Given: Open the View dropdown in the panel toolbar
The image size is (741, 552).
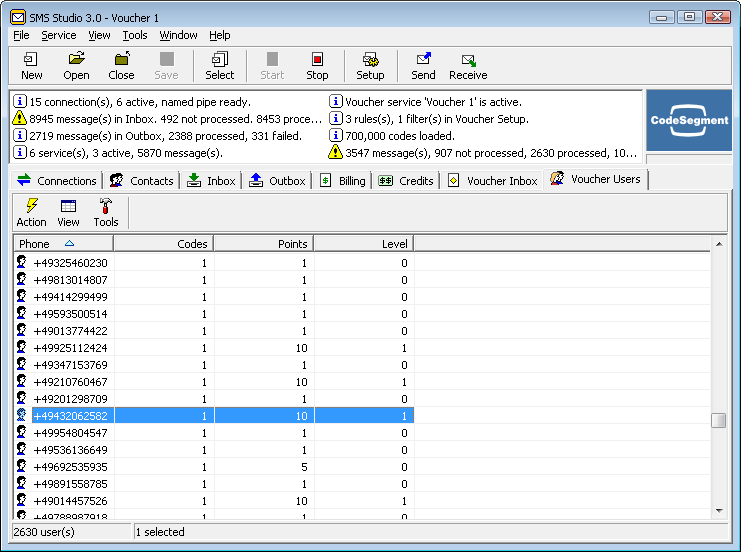Looking at the screenshot, I should [68, 212].
